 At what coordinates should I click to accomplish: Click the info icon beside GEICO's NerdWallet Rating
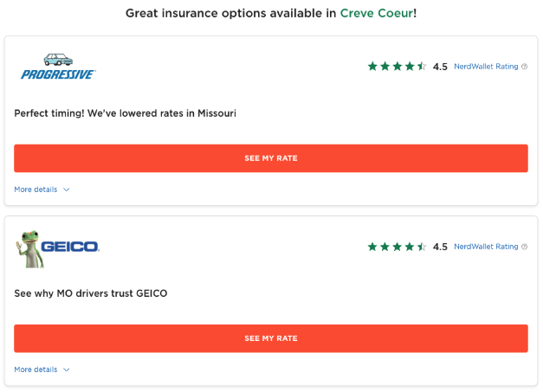[524, 247]
